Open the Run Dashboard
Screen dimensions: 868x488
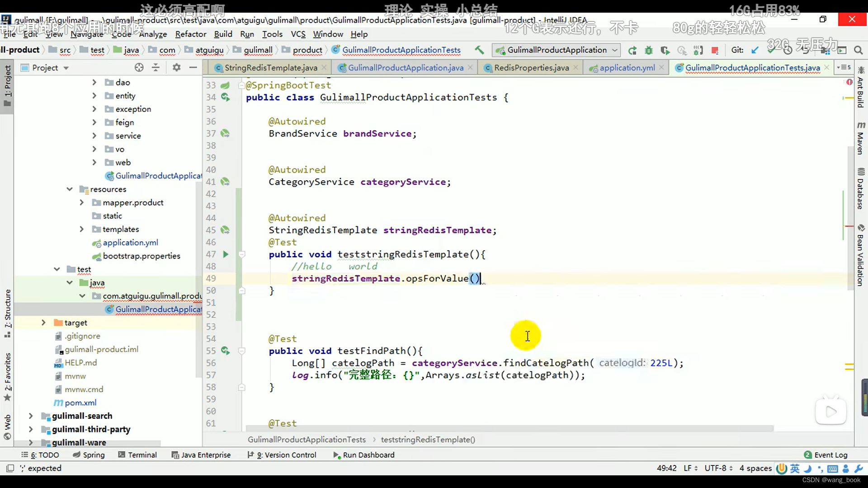pos(363,455)
